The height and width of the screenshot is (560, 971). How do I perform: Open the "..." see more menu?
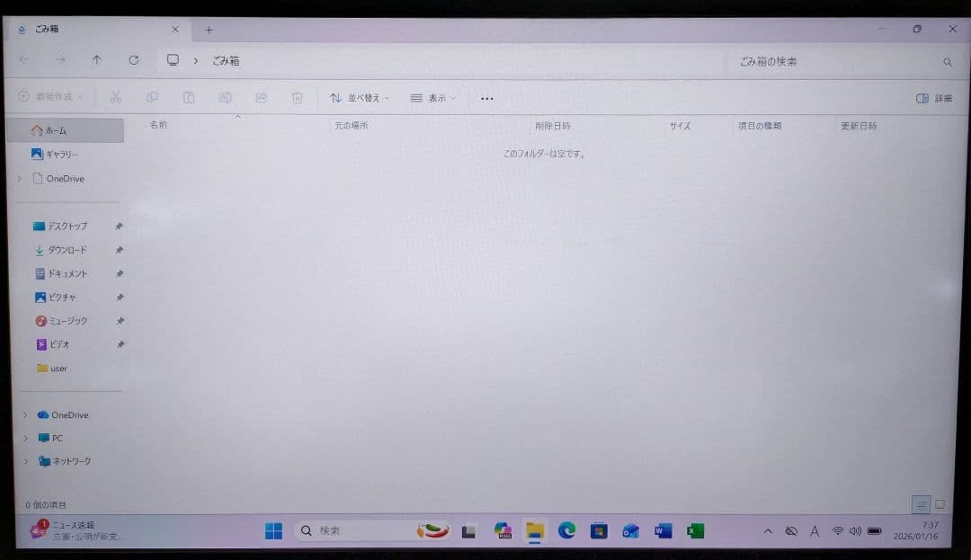tap(486, 97)
